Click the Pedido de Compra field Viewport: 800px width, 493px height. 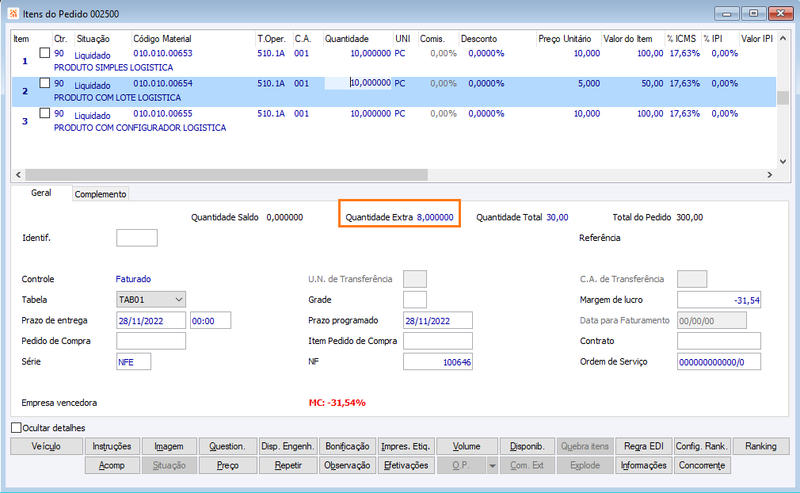151,341
